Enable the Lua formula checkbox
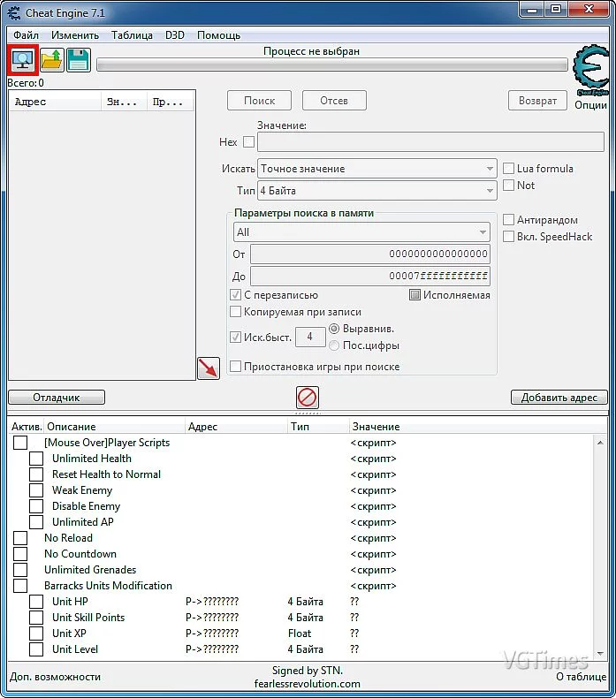 [x=508, y=168]
